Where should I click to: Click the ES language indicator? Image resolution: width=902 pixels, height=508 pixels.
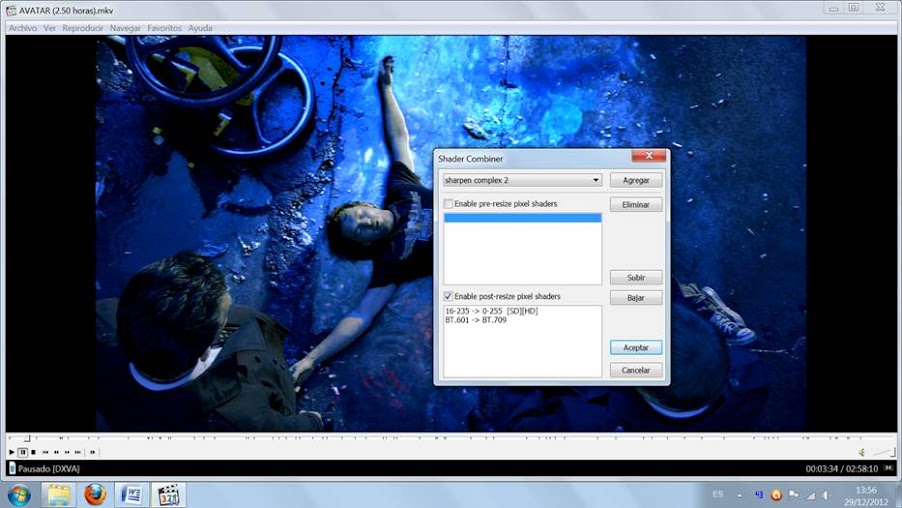pos(717,494)
